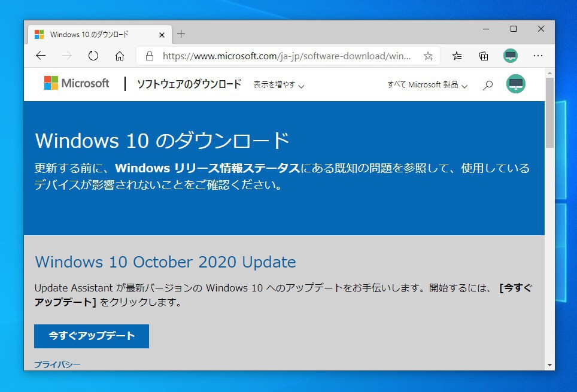Open the ソフトウェアのダウンロード header link
577x392 pixels.
coord(189,84)
